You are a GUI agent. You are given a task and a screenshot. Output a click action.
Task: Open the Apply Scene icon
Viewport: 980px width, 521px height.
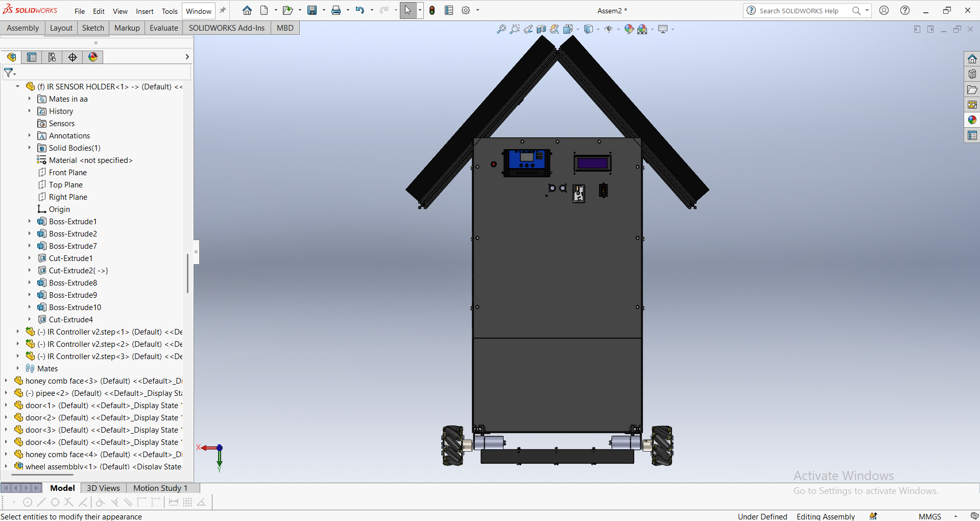coord(642,29)
